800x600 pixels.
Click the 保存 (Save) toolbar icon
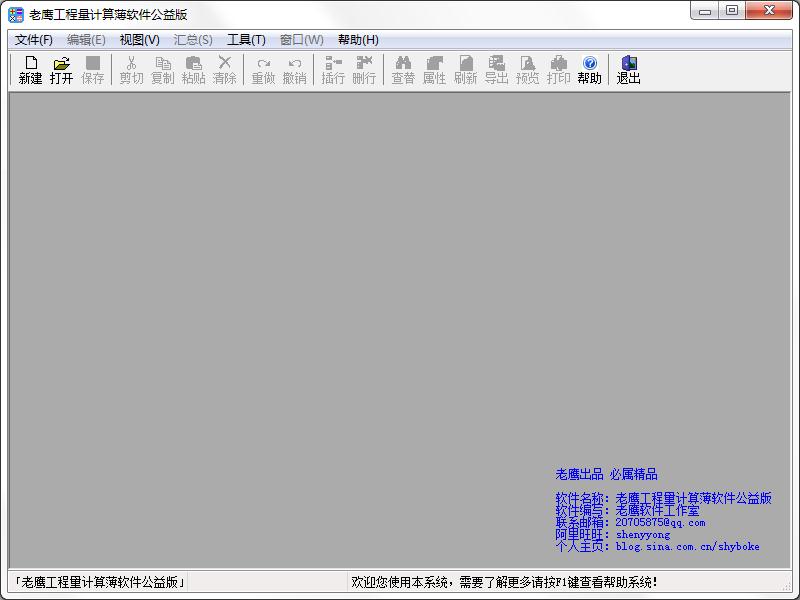[92, 70]
